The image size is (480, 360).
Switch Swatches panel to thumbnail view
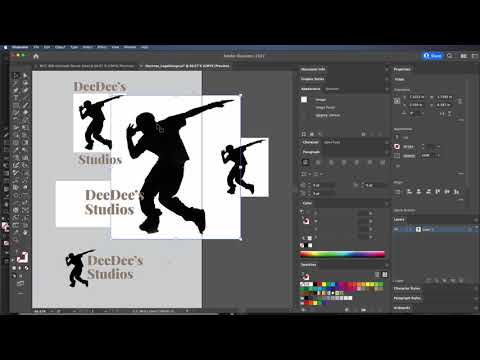(x=385, y=274)
